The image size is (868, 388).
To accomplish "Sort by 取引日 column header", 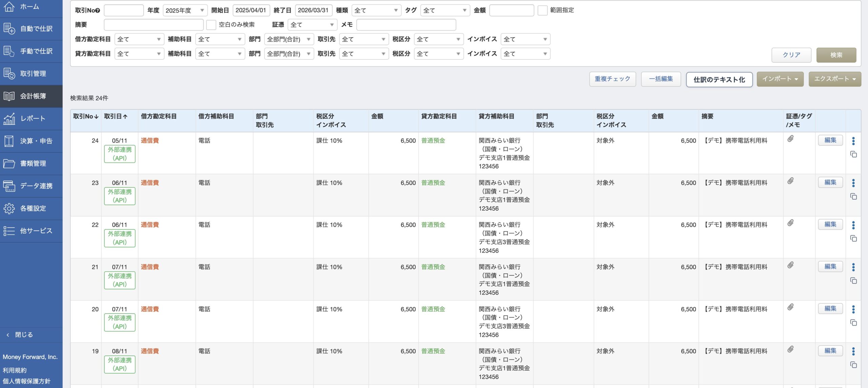I will 116,116.
